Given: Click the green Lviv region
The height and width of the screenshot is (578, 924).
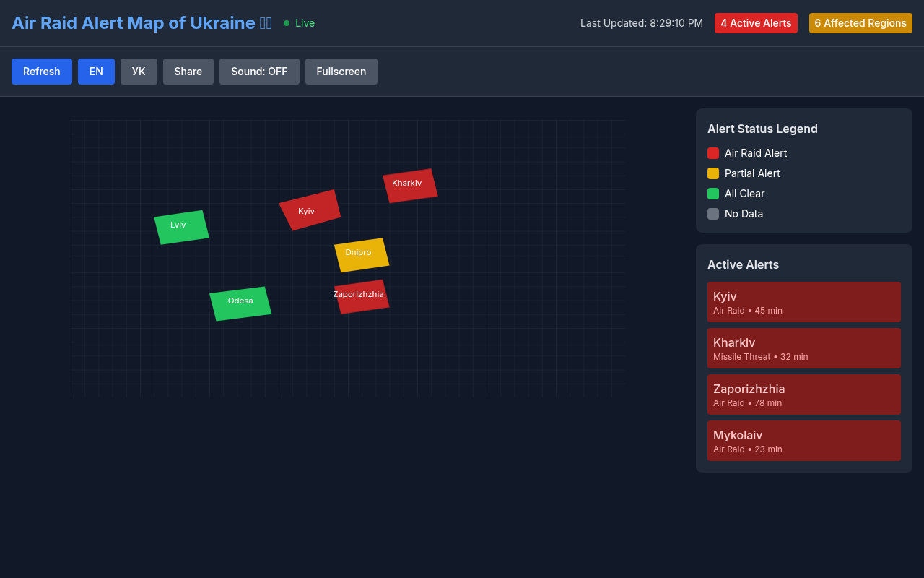Looking at the screenshot, I should click(181, 228).
